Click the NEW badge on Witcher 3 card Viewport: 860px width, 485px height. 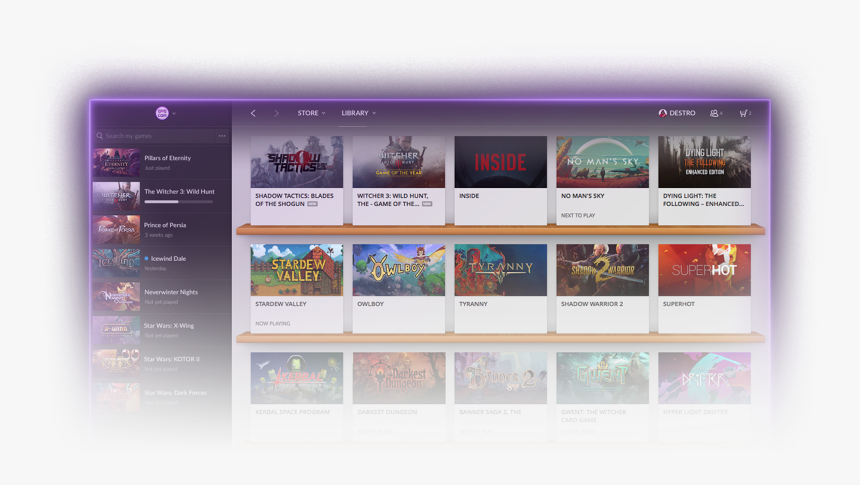[427, 204]
